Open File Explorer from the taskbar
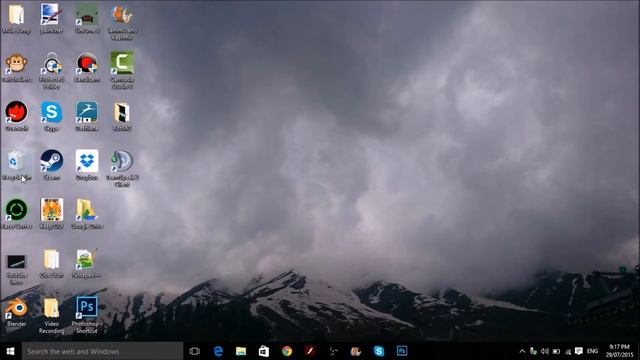This screenshot has width=640, height=360. (241, 351)
